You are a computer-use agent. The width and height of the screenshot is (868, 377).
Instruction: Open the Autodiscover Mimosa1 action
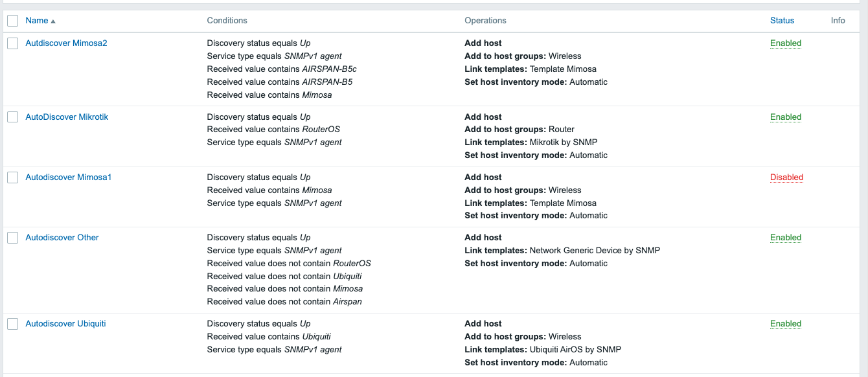(x=68, y=177)
